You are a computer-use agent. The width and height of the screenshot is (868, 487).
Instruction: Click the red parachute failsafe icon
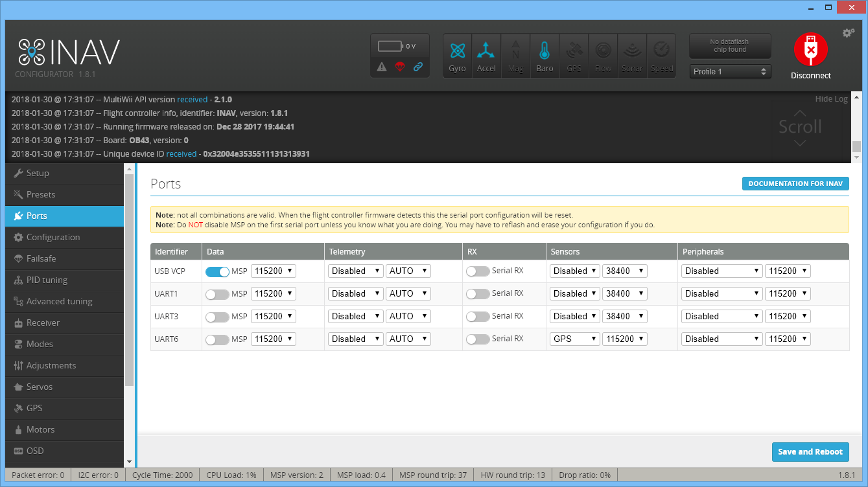pos(400,66)
